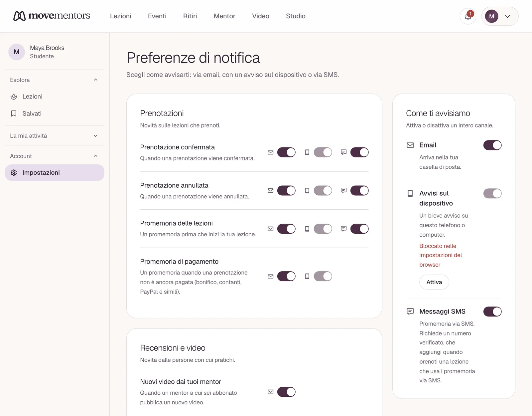This screenshot has width=532, height=416.
Task: Click email icon in Promemoria di pagamento row
Action: pyautogui.click(x=271, y=276)
